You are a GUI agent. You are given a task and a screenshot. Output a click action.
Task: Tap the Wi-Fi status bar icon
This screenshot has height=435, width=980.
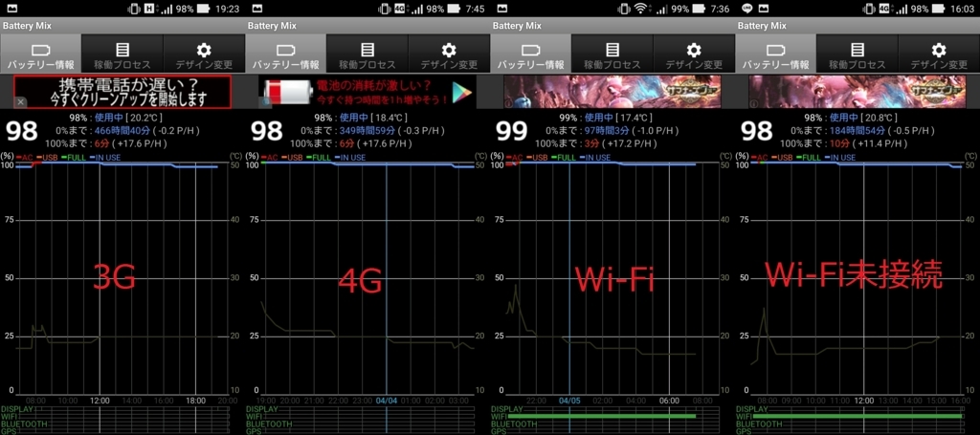[x=640, y=9]
